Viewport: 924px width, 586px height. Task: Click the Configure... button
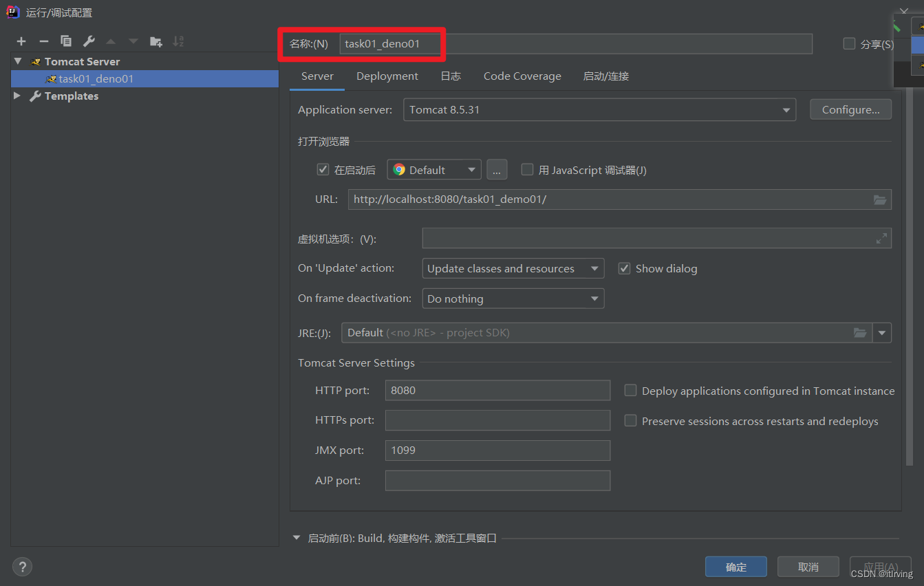(851, 109)
